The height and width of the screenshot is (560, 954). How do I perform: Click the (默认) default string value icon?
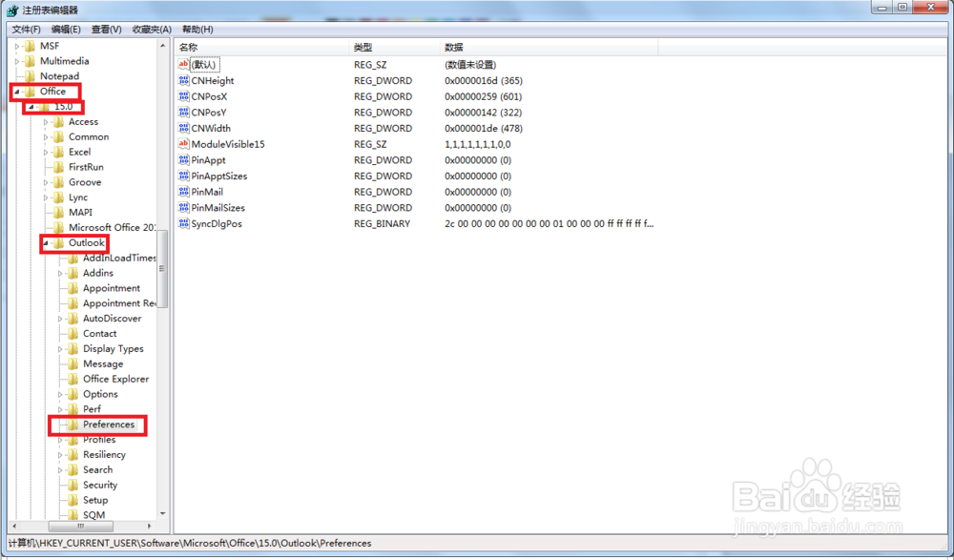coord(184,64)
